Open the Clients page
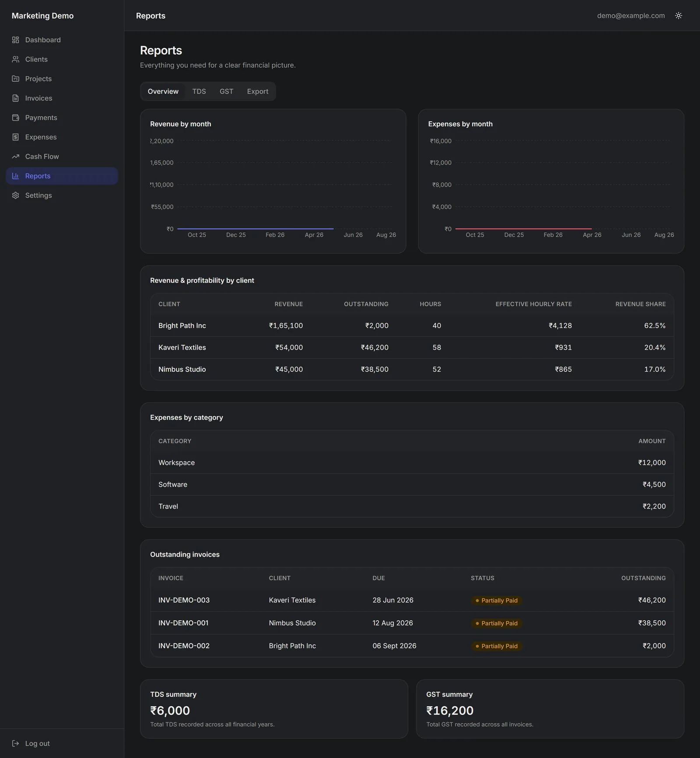The width and height of the screenshot is (700, 758). click(62, 59)
